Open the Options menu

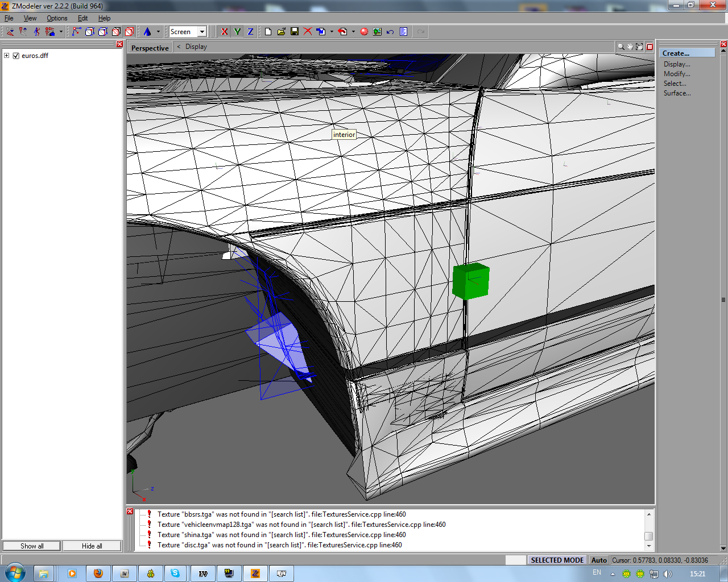pyautogui.click(x=57, y=18)
